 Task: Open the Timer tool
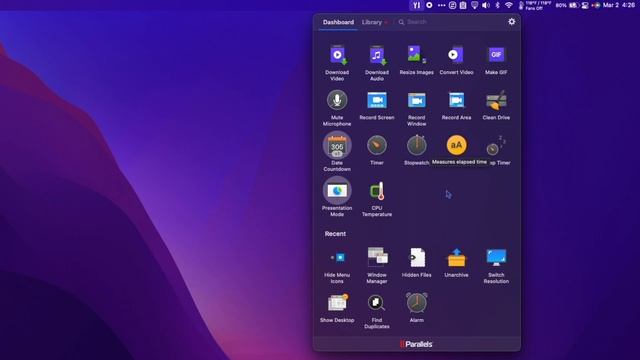click(x=377, y=150)
